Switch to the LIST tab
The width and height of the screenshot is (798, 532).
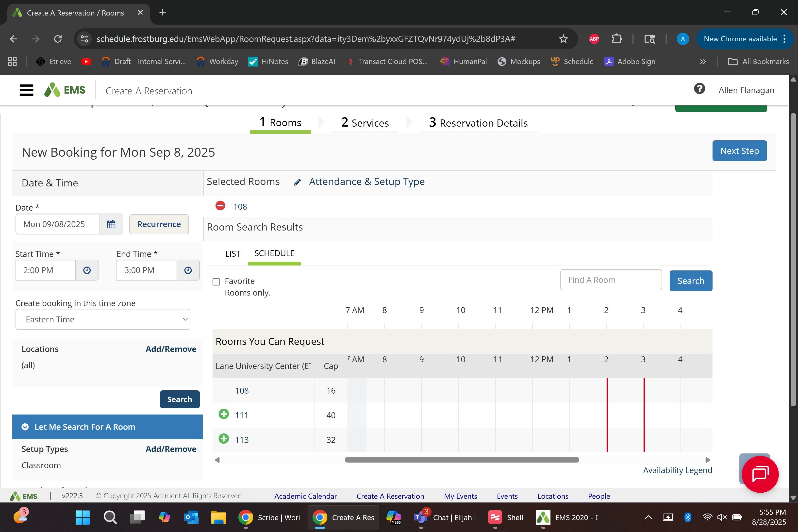[233, 254]
